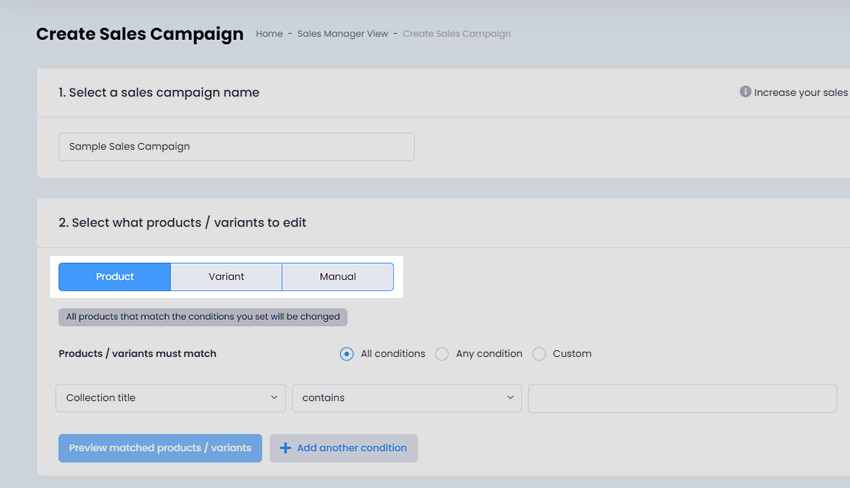This screenshot has height=488, width=850.
Task: Switch to the Manual tab
Action: pyautogui.click(x=338, y=277)
